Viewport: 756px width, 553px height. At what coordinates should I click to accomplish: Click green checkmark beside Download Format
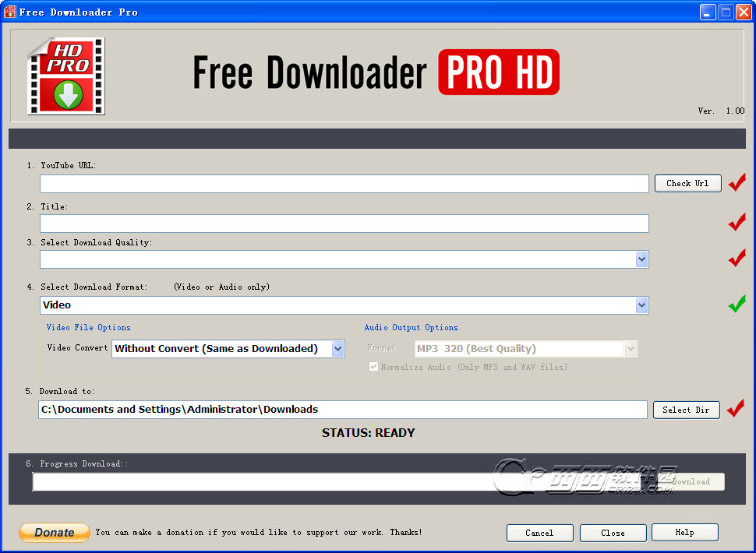[737, 304]
